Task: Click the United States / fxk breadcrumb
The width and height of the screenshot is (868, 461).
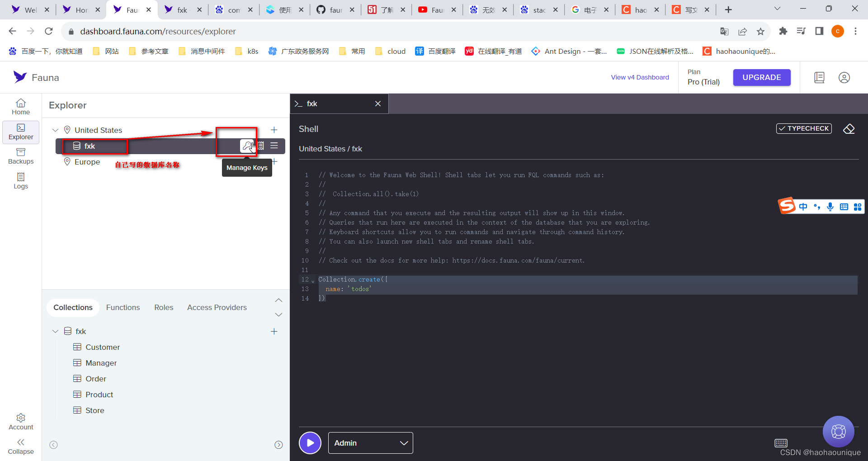Action: click(330, 149)
